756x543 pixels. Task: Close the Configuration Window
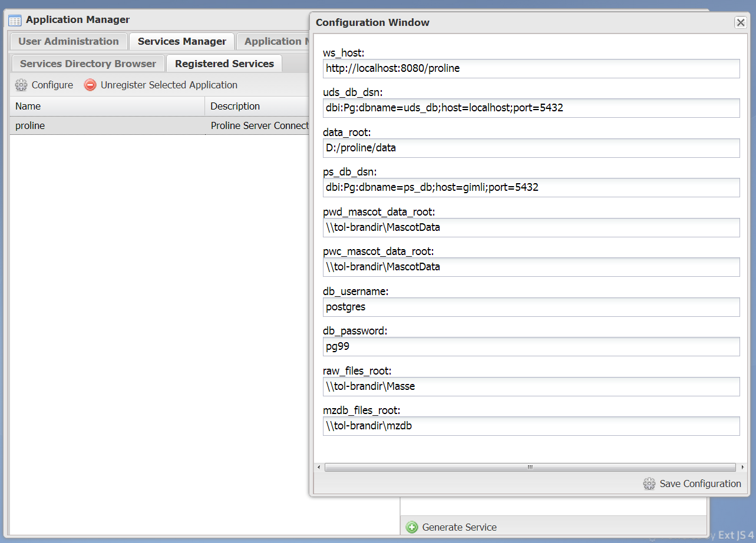pyautogui.click(x=740, y=22)
